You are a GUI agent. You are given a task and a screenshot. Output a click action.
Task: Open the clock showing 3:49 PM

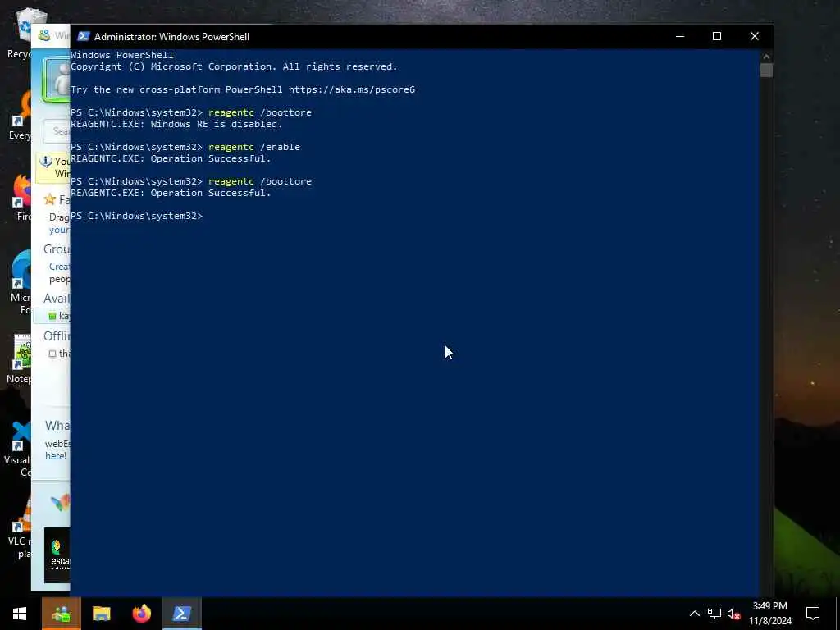[769, 606]
